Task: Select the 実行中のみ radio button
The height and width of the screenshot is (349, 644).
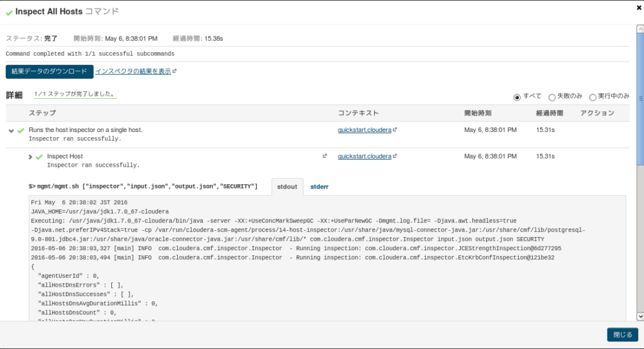Action: [592, 97]
